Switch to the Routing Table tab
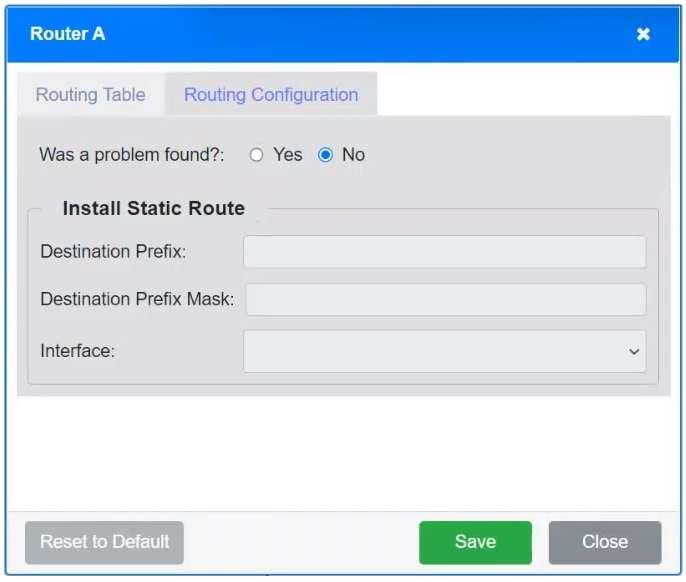This screenshot has height=582, width=686. (91, 95)
